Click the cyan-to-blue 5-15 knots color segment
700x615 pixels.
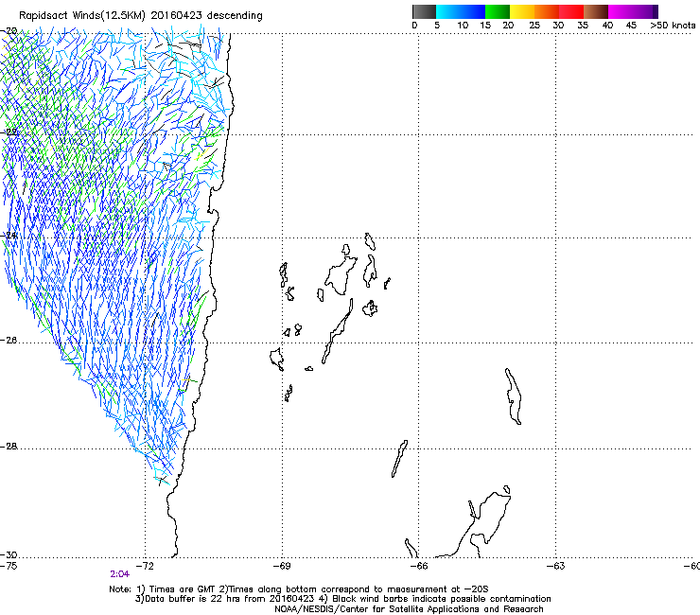[461, 11]
